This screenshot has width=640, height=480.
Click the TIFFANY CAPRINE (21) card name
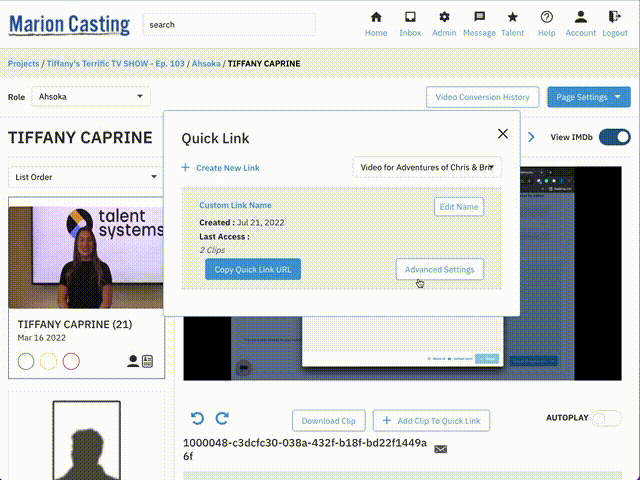(x=75, y=324)
